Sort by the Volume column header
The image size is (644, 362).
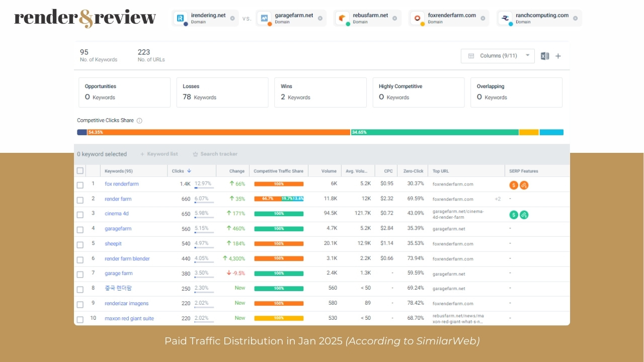(329, 171)
